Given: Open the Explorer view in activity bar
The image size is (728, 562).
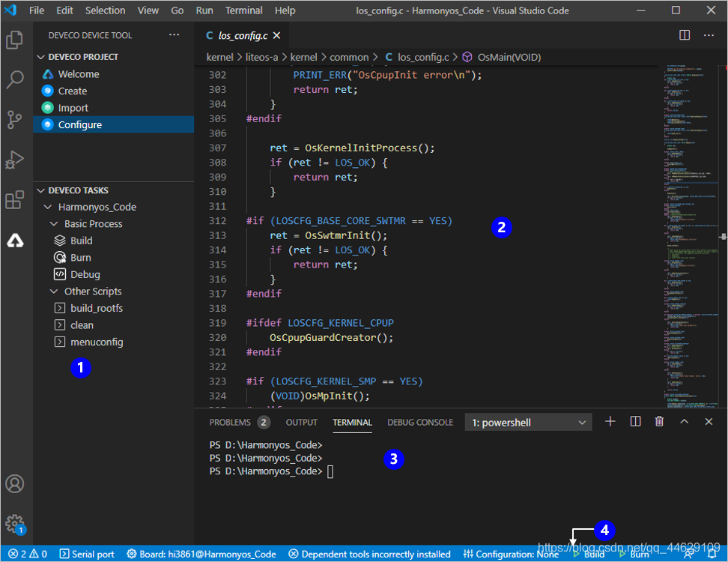Looking at the screenshot, I should pyautogui.click(x=14, y=40).
